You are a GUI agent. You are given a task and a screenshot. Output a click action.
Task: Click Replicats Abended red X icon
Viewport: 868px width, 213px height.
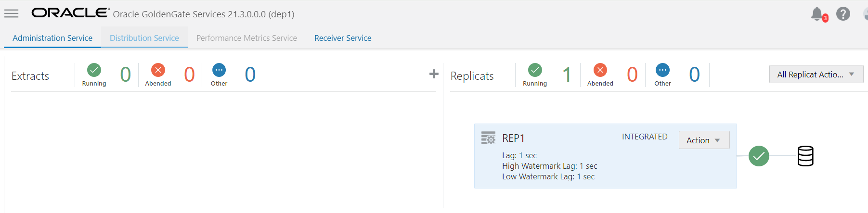coord(600,70)
